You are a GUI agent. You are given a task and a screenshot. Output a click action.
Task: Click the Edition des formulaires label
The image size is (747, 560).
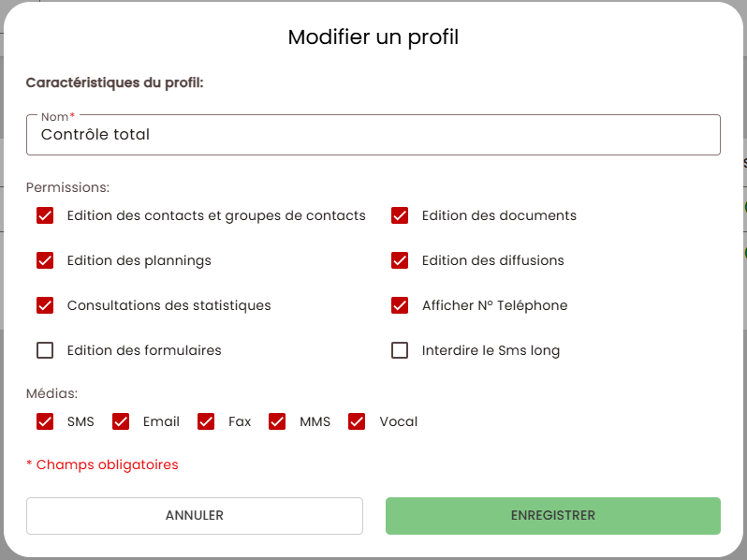click(x=144, y=350)
